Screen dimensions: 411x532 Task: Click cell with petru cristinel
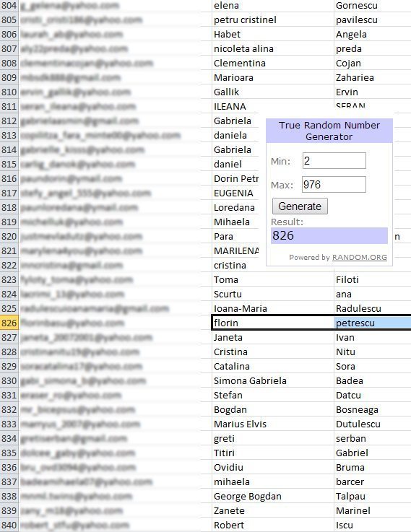coord(272,19)
